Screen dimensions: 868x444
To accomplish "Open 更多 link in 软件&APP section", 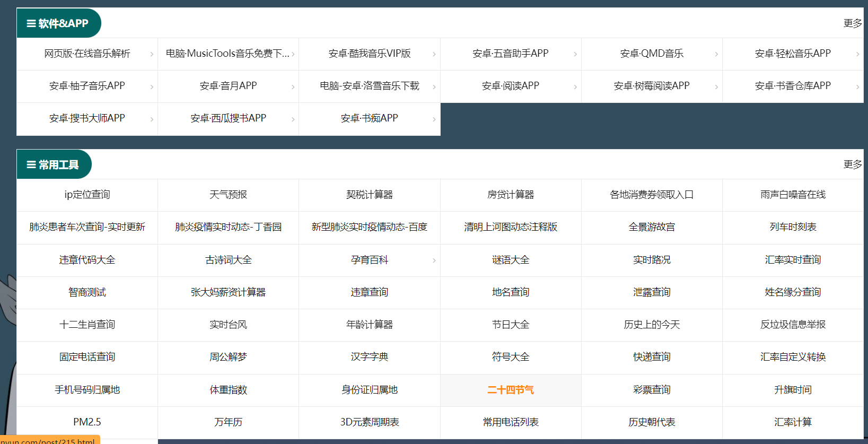I will pyautogui.click(x=852, y=23).
